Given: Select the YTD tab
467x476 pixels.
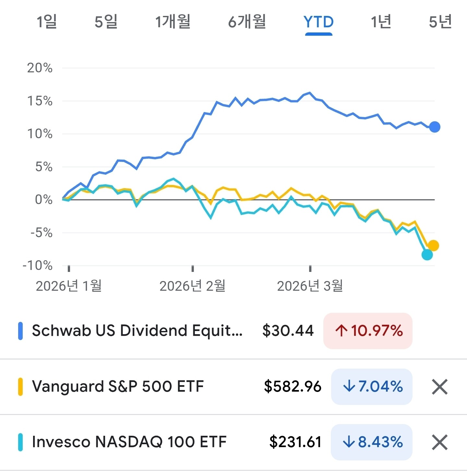Looking at the screenshot, I should (318, 22).
